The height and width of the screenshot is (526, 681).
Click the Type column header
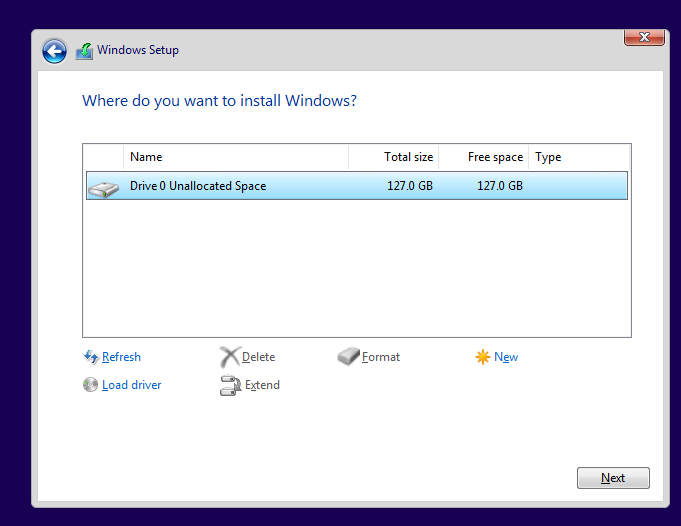[579, 157]
